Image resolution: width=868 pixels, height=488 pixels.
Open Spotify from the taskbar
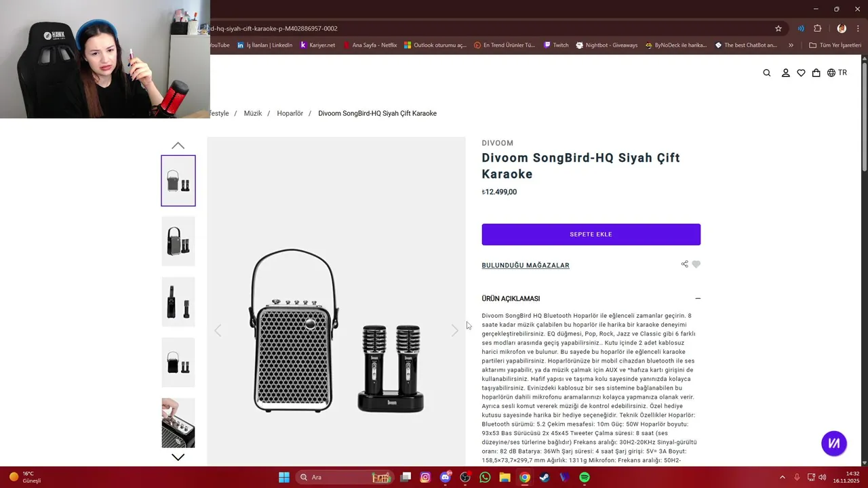[585, 477]
